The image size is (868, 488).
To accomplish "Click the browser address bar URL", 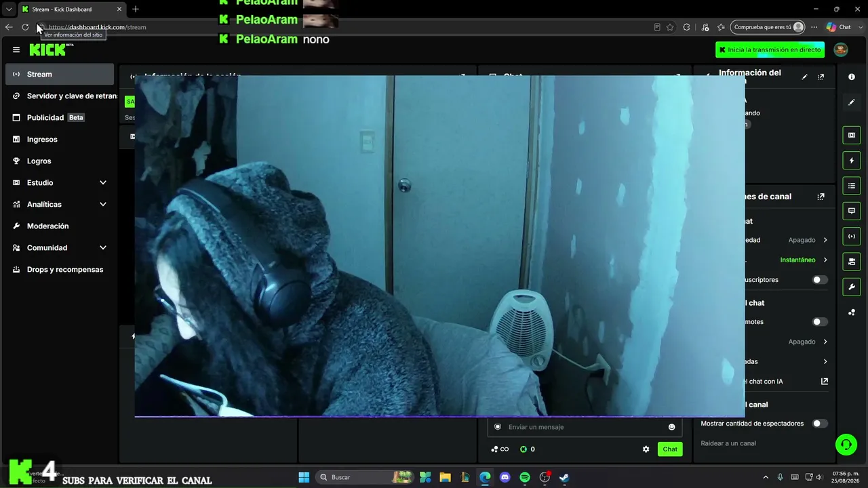I will coord(98,27).
